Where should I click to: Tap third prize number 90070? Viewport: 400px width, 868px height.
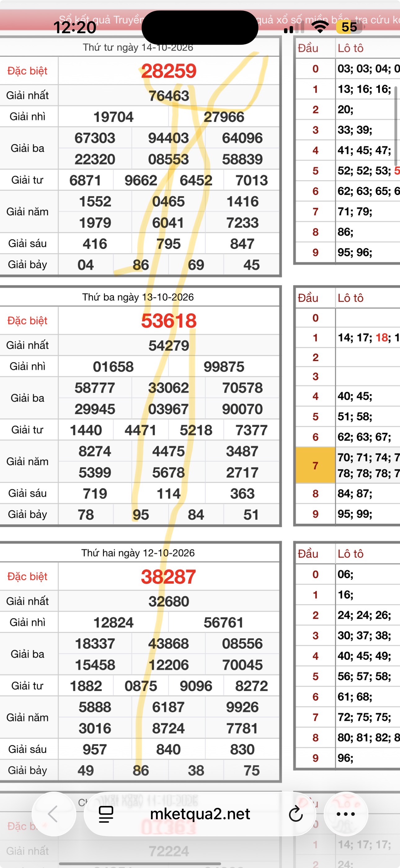(x=242, y=409)
